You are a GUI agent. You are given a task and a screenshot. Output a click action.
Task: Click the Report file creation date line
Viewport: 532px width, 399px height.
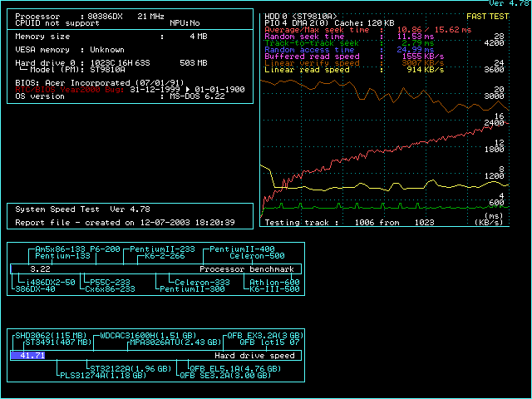(x=125, y=223)
